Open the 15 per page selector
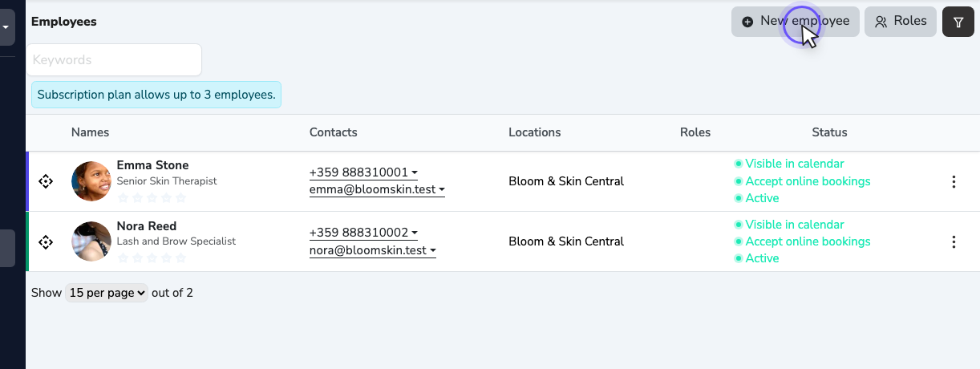980x369 pixels. (107, 293)
